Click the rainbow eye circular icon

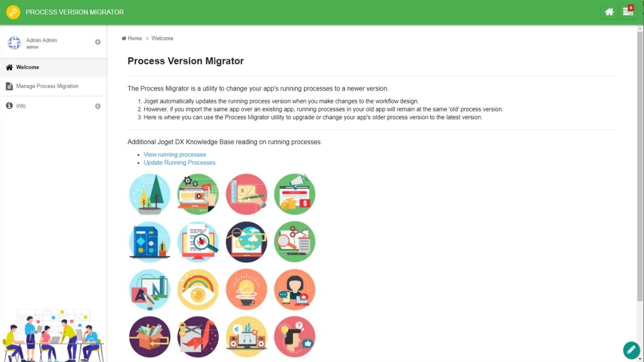198,290
